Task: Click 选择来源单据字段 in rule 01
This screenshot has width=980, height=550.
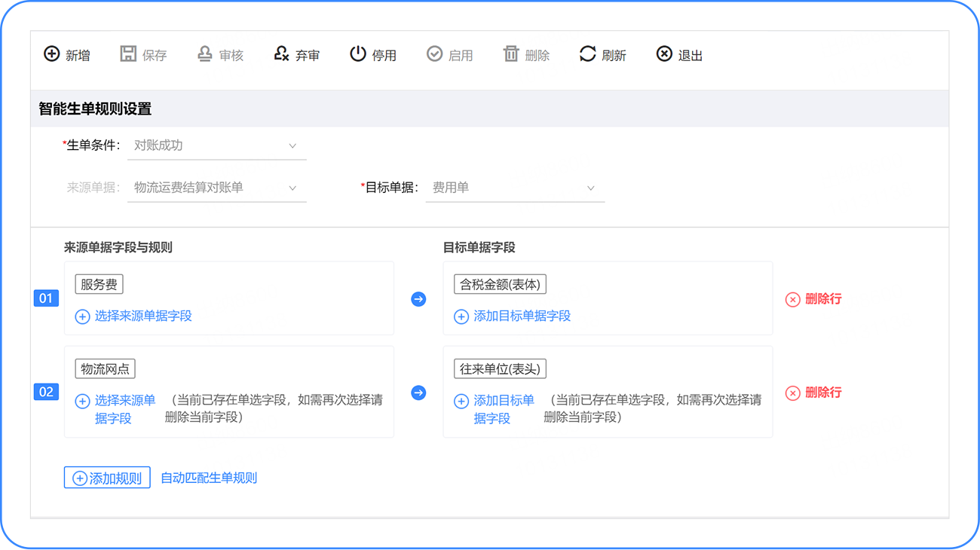Action: coord(134,316)
